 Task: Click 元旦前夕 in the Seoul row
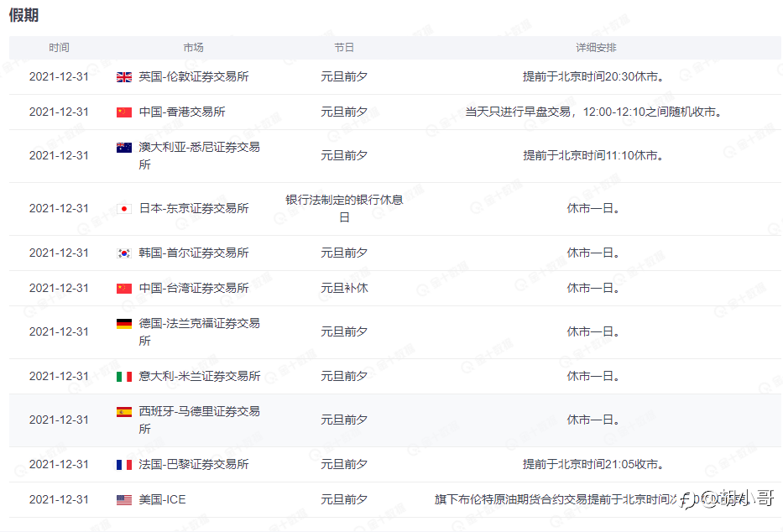(x=344, y=253)
